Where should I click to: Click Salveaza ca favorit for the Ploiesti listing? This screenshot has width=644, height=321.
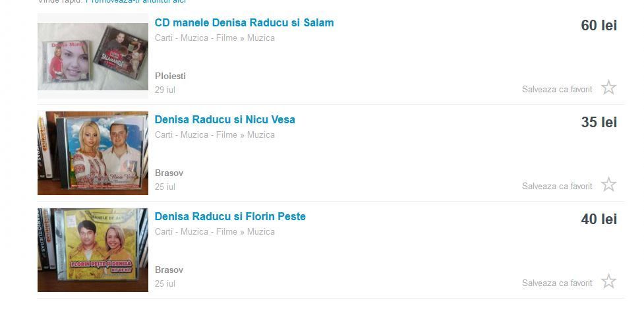[x=557, y=90]
